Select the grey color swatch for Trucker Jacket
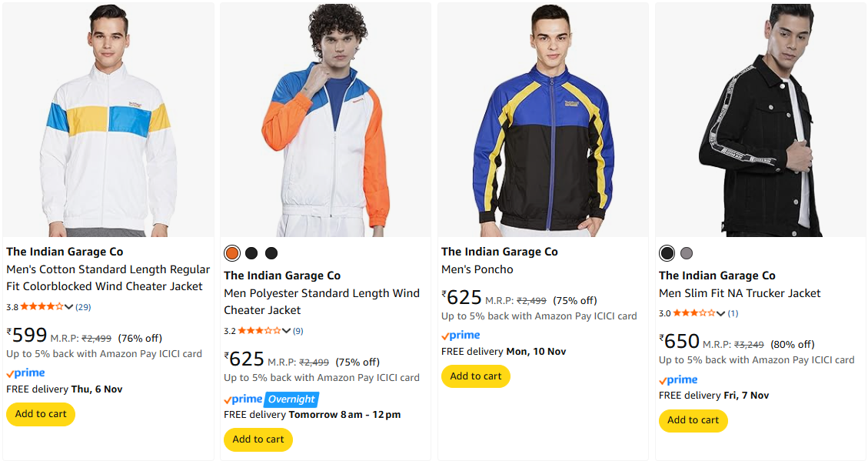Screen dimensions: 868x461 point(687,253)
